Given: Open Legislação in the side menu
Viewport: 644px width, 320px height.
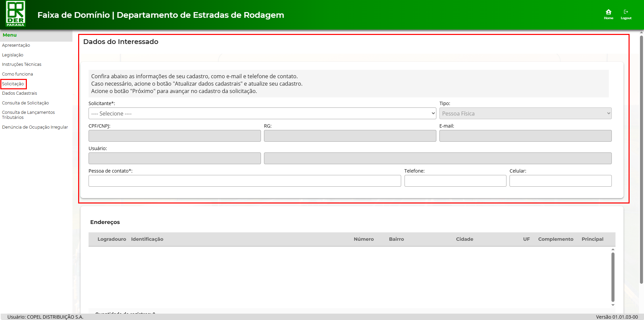Looking at the screenshot, I should click(x=13, y=55).
